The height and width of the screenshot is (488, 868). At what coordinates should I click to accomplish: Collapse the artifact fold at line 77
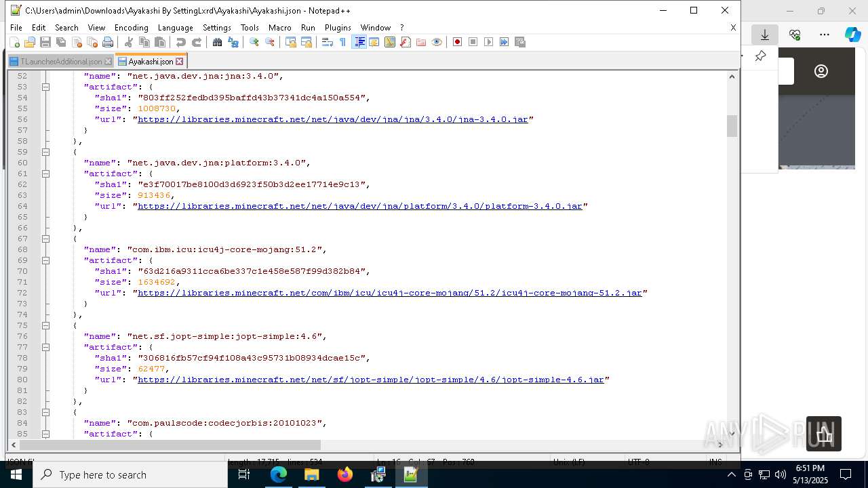pos(45,347)
